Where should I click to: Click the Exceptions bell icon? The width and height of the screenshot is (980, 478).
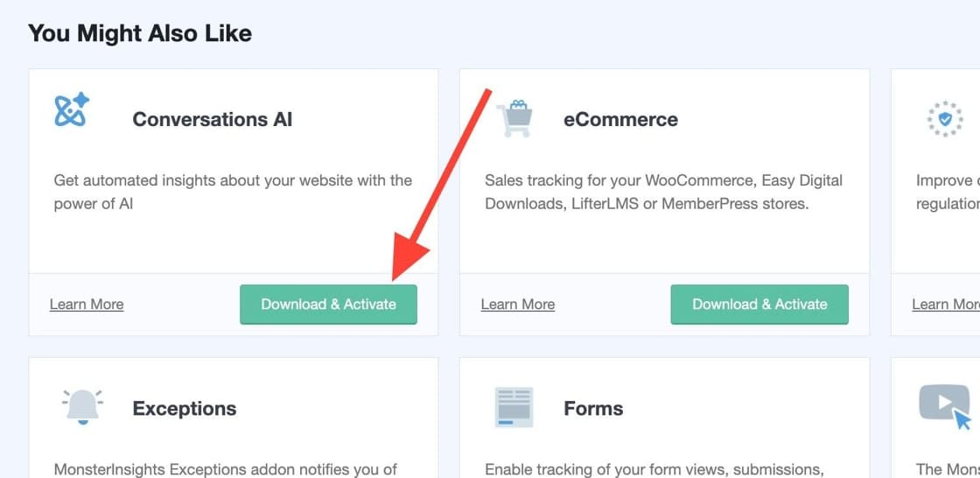[x=82, y=407]
